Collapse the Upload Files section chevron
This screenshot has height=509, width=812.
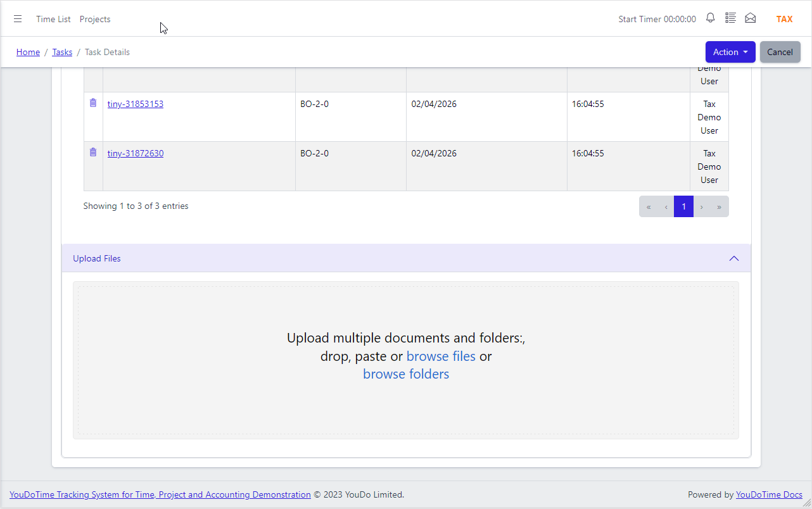tap(734, 258)
